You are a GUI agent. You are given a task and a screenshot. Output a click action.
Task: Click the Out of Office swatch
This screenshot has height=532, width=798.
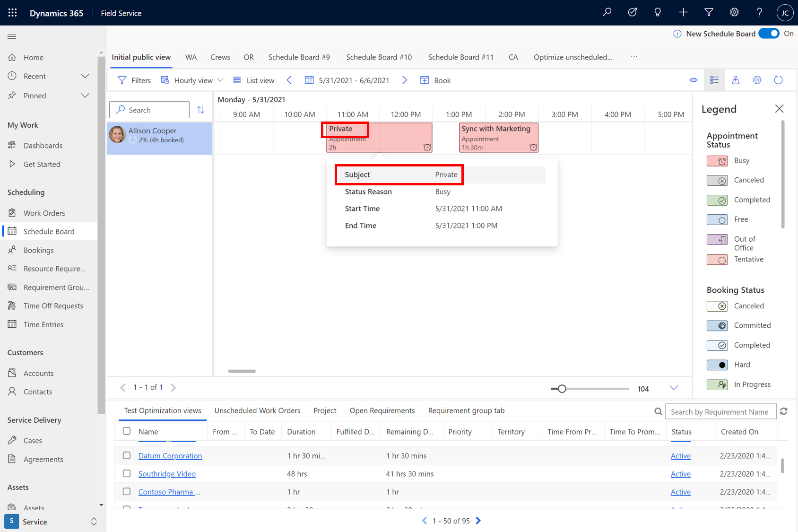717,239
